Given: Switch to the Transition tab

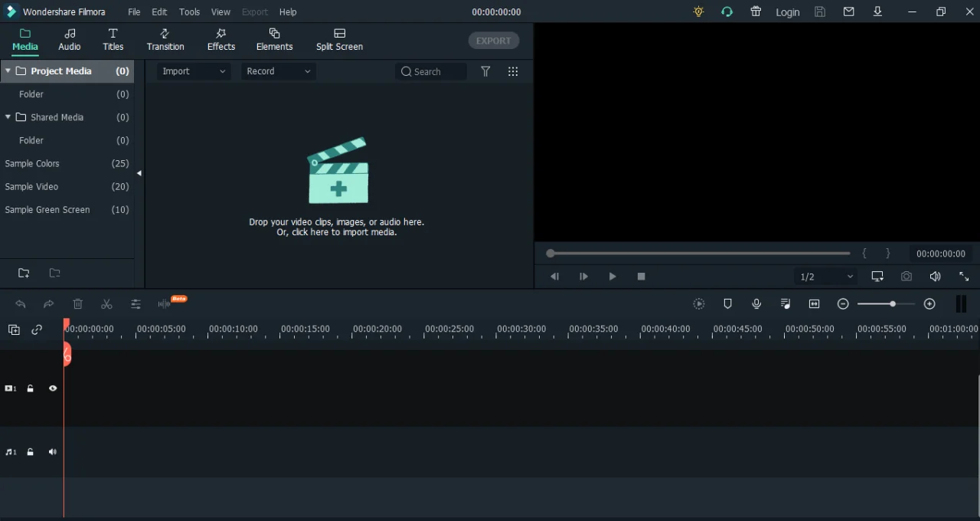Looking at the screenshot, I should [x=165, y=40].
